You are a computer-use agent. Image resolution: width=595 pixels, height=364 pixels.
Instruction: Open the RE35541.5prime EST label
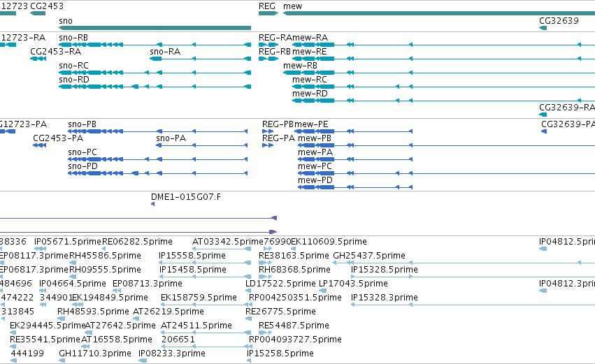click(45, 340)
